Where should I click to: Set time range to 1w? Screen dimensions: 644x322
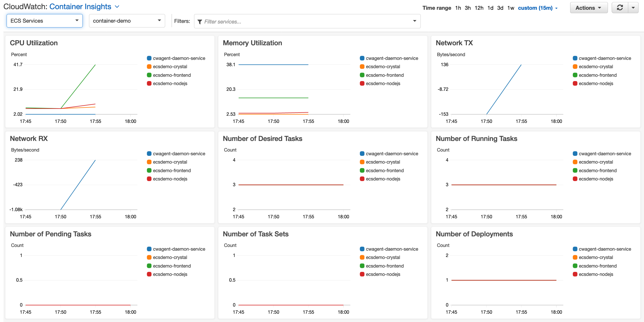point(511,8)
